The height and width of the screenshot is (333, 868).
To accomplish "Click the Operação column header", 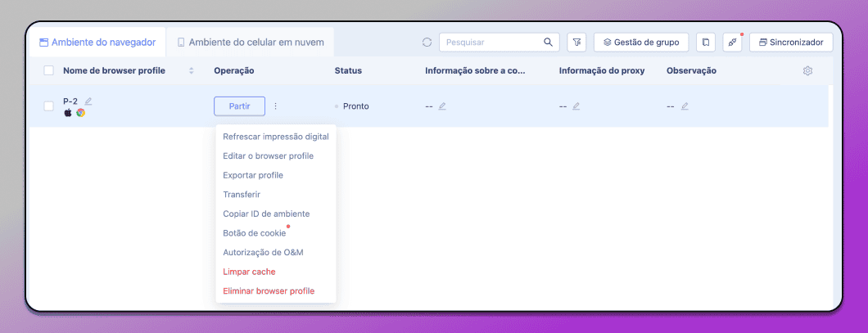I will [x=234, y=71].
